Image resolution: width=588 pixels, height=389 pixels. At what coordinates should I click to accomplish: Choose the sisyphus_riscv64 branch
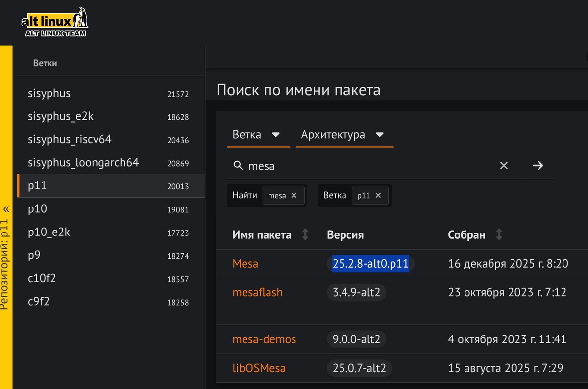tap(70, 139)
